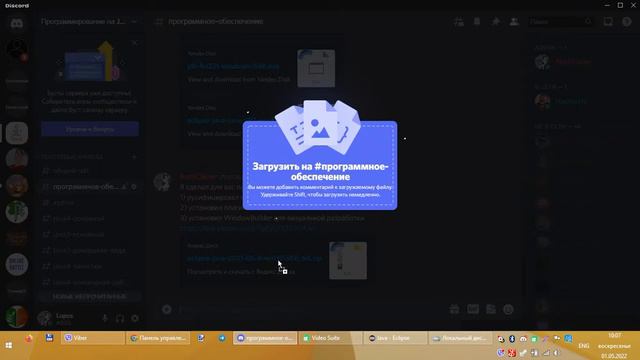Open Discord home from the logo icon
Viewport: 640px width, 360px height.
[17, 23]
